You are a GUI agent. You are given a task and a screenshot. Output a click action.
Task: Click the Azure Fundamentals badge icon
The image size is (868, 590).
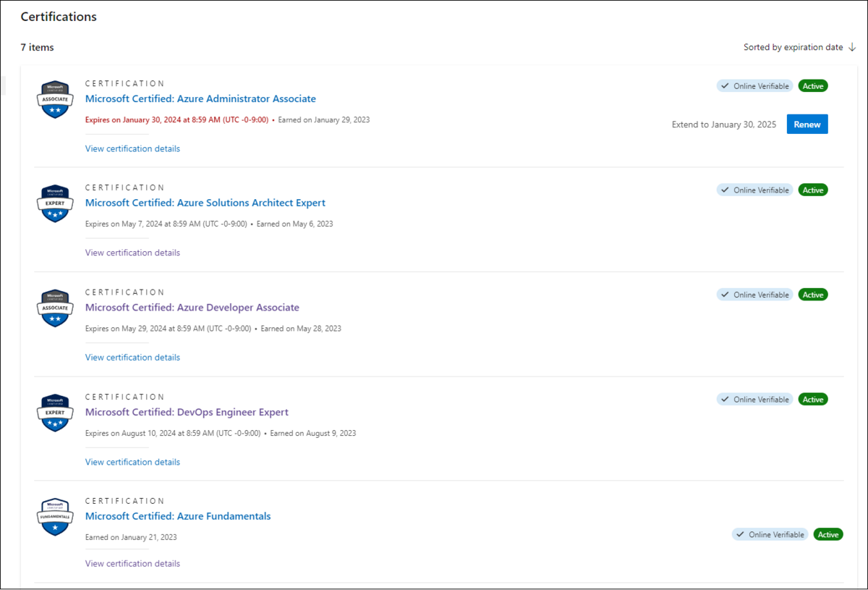point(55,518)
